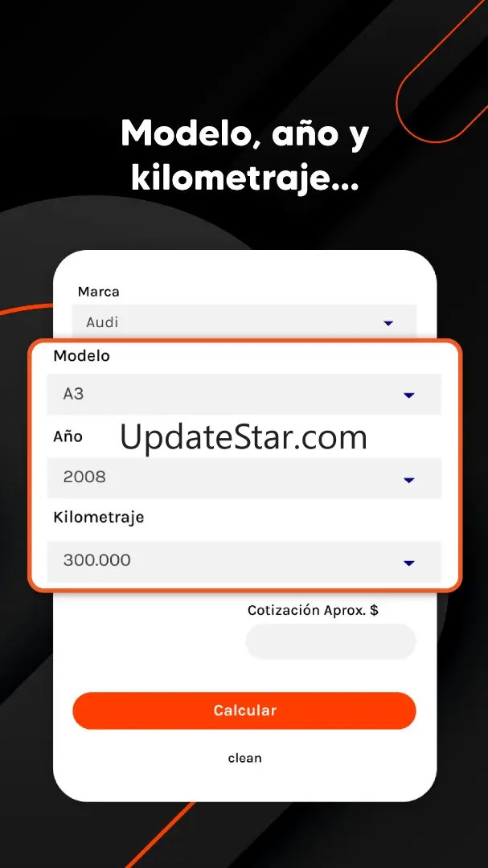Image resolution: width=488 pixels, height=868 pixels.
Task: Click the arrow icon in Kilometraje field
Action: click(408, 563)
